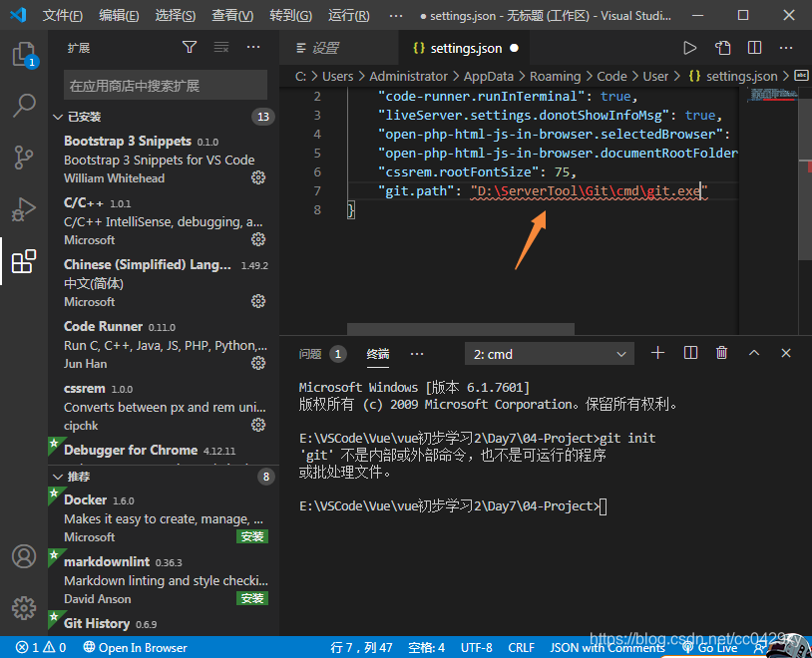Viewport: 812px width, 658px height.
Task: Switch to 问题 problems panel tab
Action: tap(322, 354)
